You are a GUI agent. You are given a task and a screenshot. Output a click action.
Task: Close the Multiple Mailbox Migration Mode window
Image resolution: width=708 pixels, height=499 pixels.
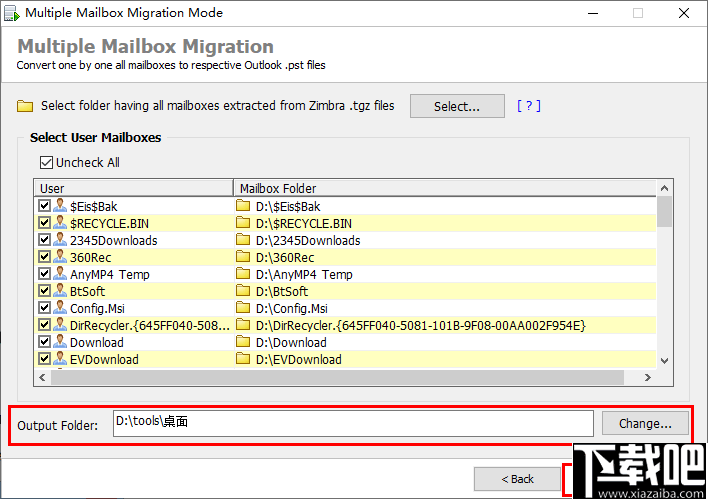[x=684, y=13]
